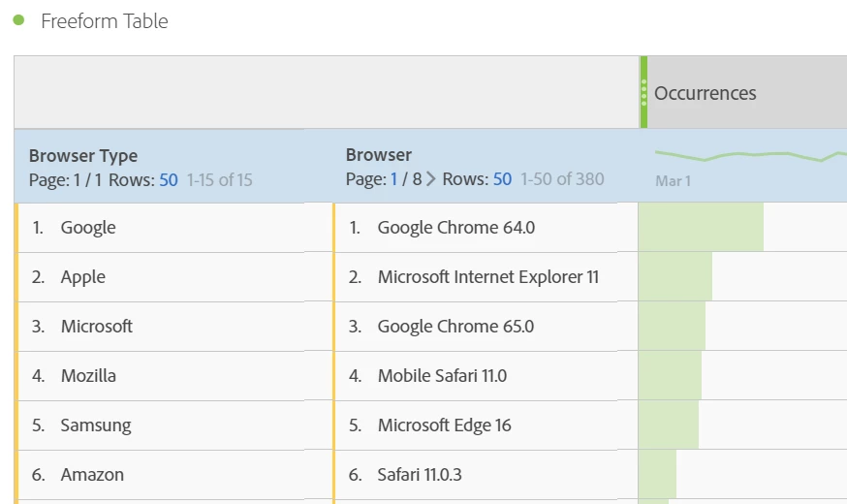
Task: Select the Mozilla browser type row
Action: click(x=173, y=376)
